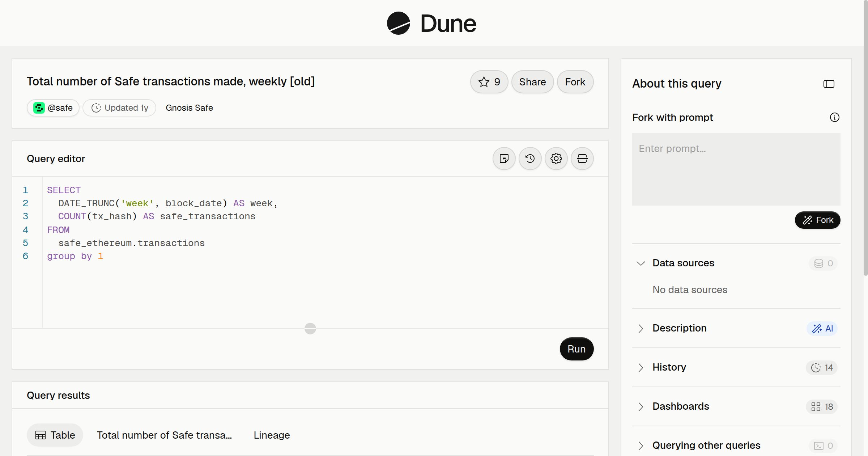Click the black Fork button with wand
868x456 pixels.
[817, 220]
